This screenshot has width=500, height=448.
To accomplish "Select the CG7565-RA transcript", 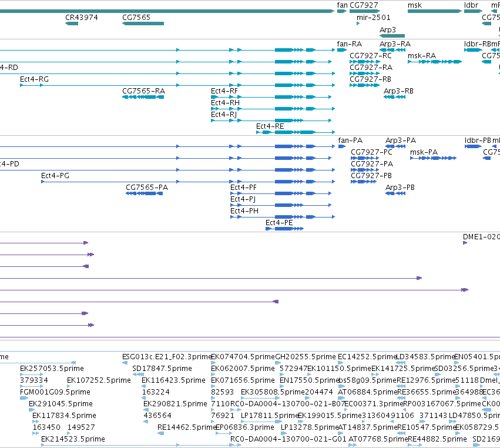I will (143, 97).
